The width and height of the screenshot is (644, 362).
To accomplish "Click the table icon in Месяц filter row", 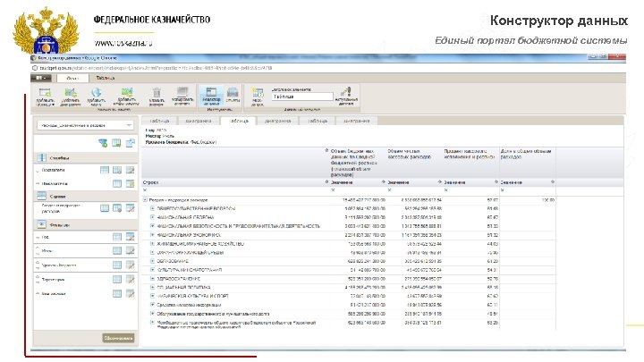I will point(117,250).
